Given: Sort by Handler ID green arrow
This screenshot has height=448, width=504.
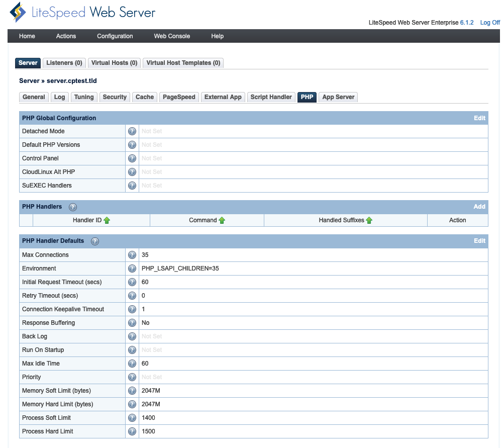Looking at the screenshot, I should (x=107, y=220).
